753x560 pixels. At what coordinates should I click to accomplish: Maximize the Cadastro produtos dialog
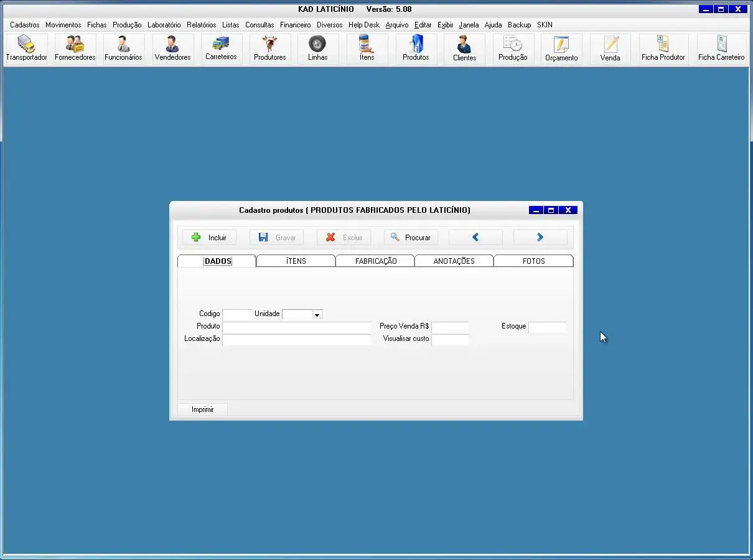(551, 210)
